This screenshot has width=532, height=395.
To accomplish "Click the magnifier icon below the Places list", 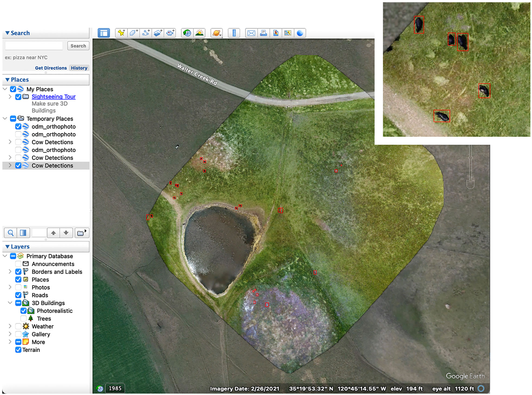I will 11,233.
